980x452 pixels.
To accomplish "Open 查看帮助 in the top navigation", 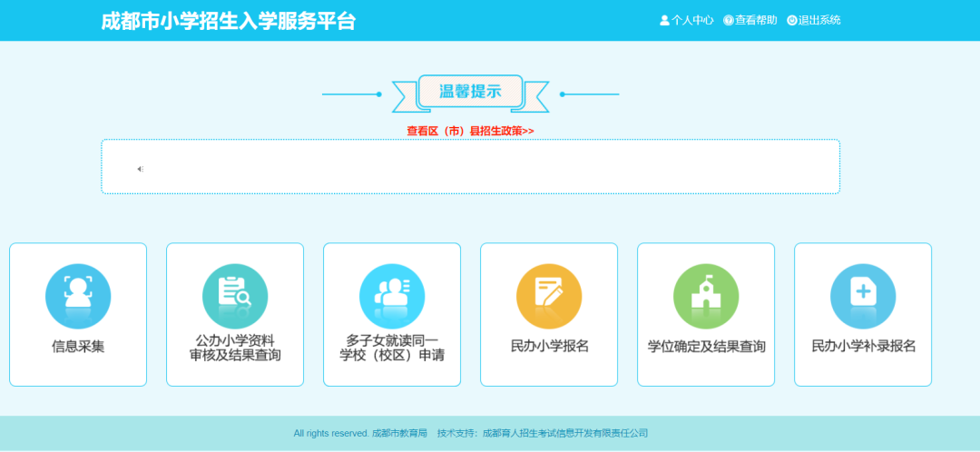I will [x=756, y=21].
